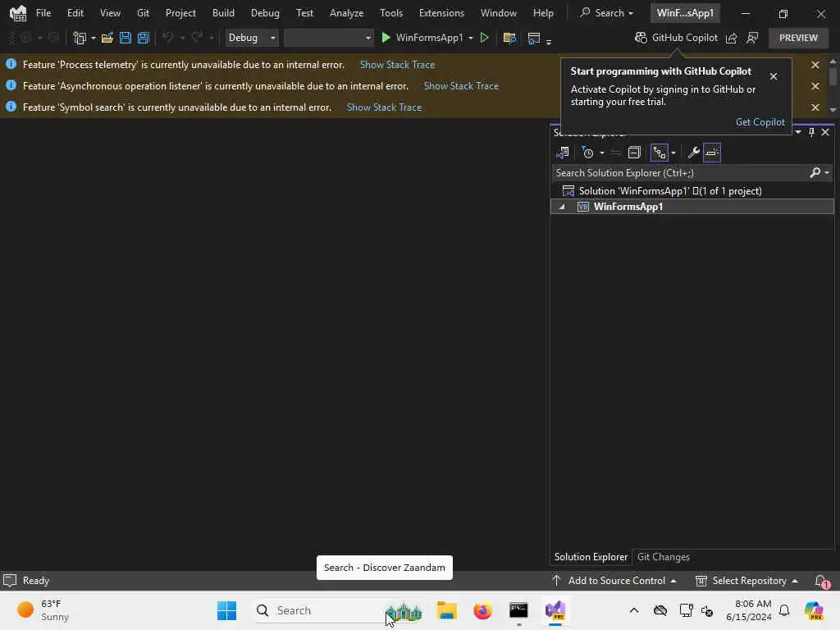The width and height of the screenshot is (840, 630).
Task: Click the notifications bell in status bar
Action: pyautogui.click(x=822, y=582)
